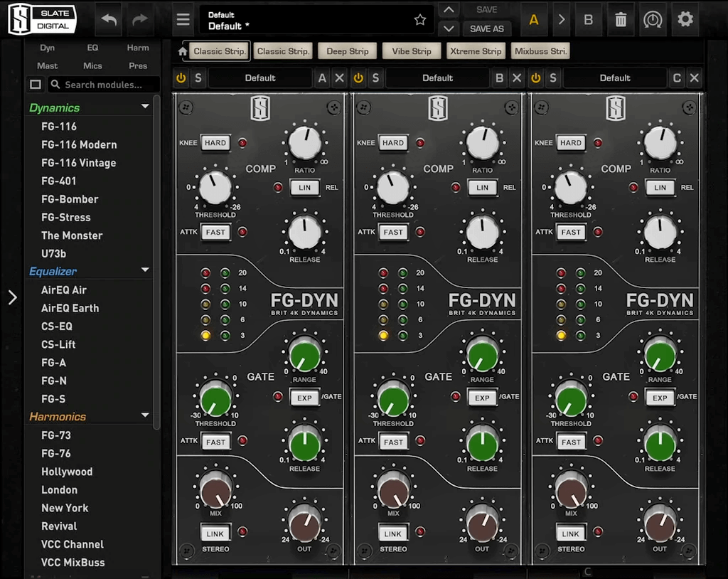Viewport: 728px width, 579px height.
Task: Enable stereo LINK on the first module
Action: tap(215, 533)
